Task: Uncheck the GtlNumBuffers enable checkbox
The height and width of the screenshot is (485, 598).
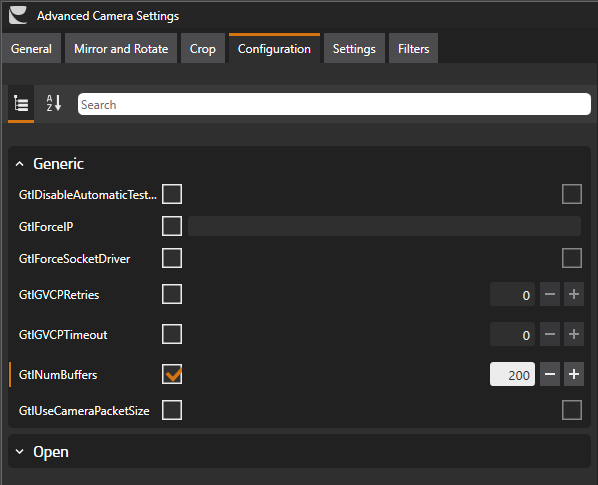Action: (x=172, y=374)
